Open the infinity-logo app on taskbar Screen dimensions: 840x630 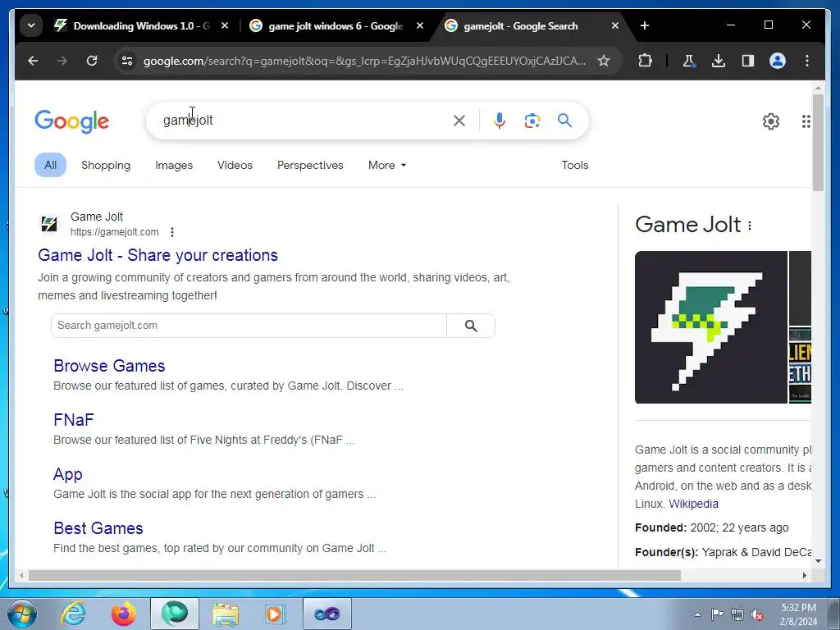[326, 614]
